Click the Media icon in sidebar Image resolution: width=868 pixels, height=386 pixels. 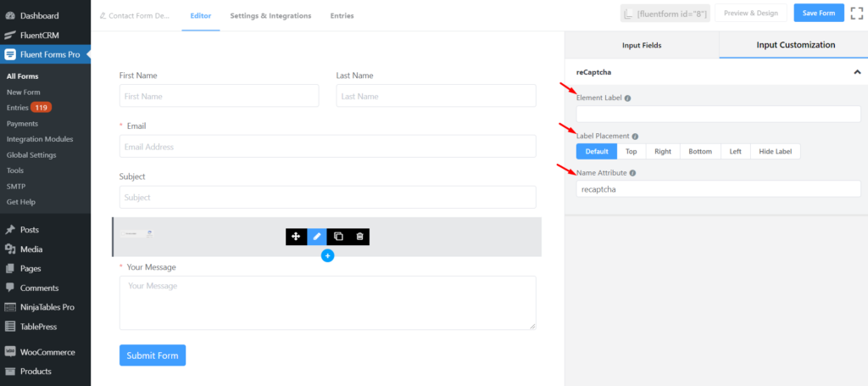(x=10, y=249)
